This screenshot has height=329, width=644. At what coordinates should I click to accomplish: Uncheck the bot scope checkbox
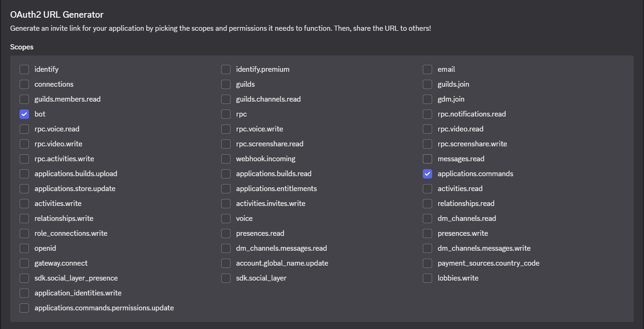coord(24,114)
